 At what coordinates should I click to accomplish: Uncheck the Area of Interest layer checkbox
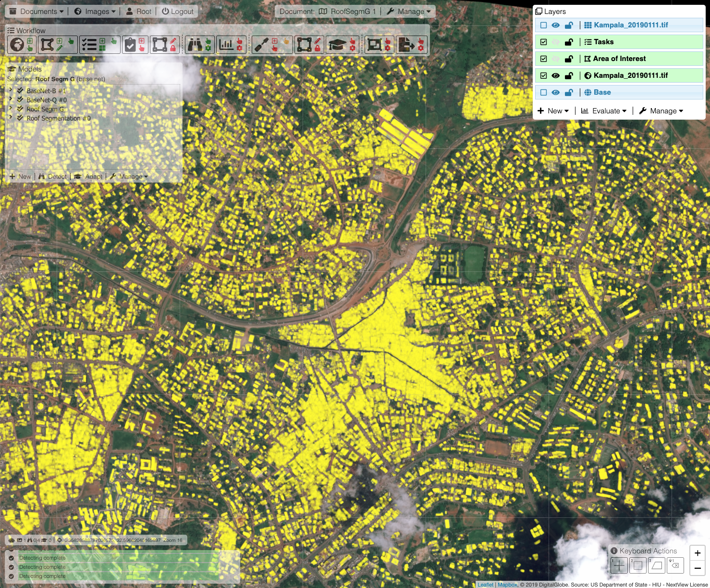click(x=544, y=59)
